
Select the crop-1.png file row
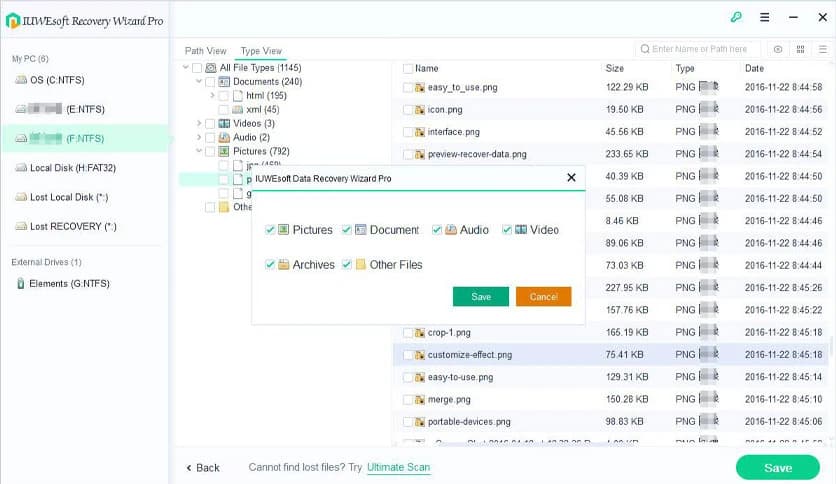[611, 332]
